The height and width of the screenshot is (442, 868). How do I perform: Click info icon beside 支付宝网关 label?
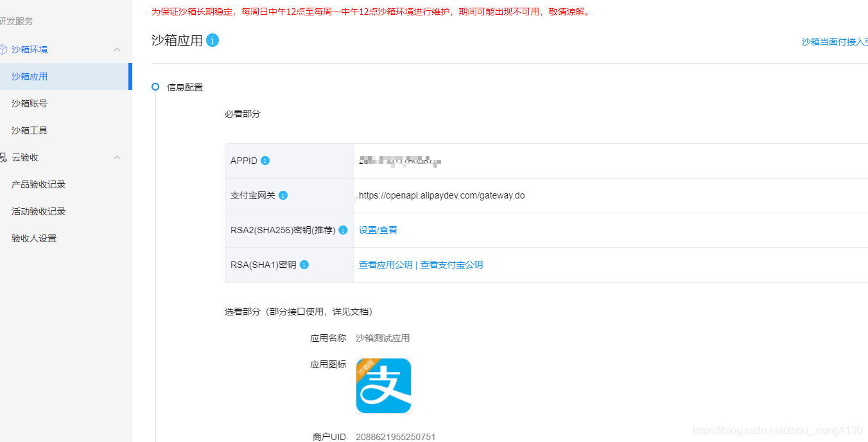coord(283,195)
